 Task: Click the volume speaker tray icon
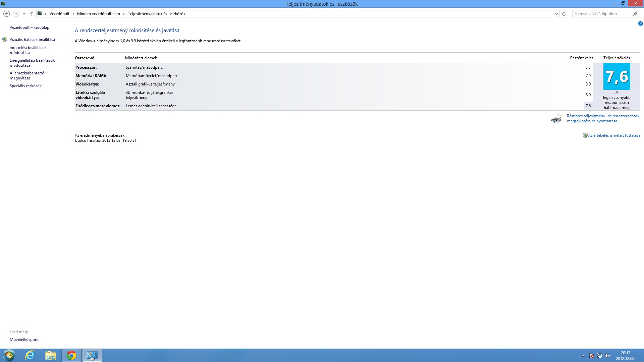607,356
